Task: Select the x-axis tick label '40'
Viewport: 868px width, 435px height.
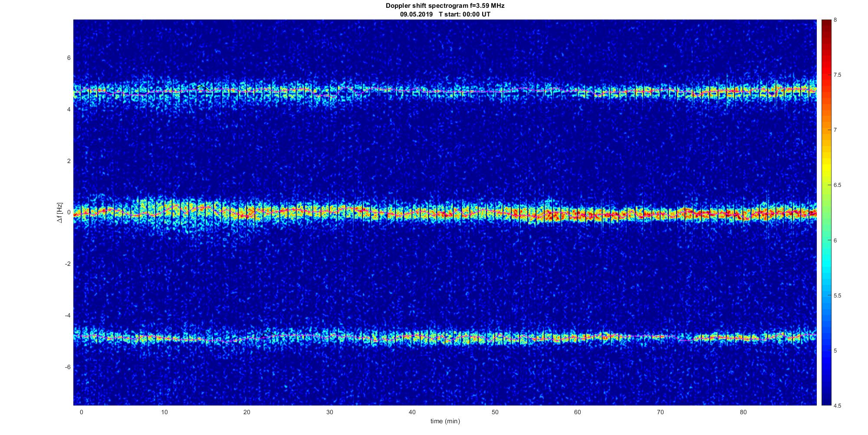Action: click(x=412, y=412)
